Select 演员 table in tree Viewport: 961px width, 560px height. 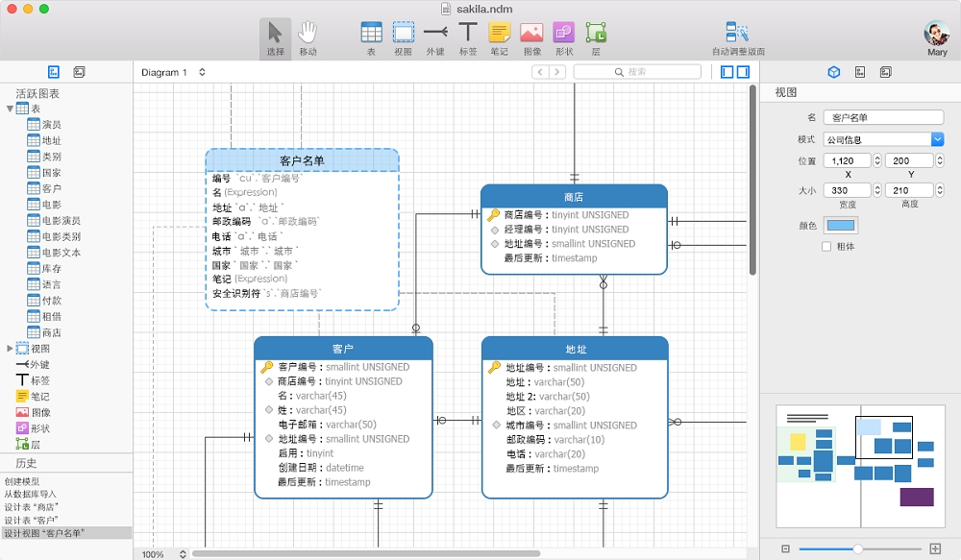(52, 125)
